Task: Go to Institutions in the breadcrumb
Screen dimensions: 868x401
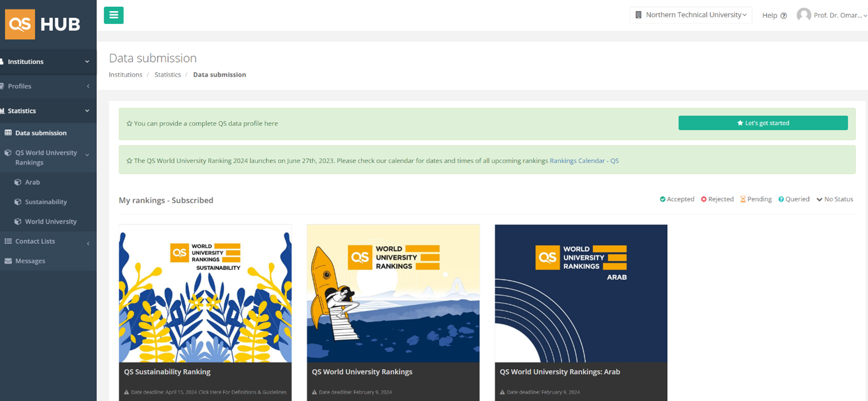Action: 125,75
